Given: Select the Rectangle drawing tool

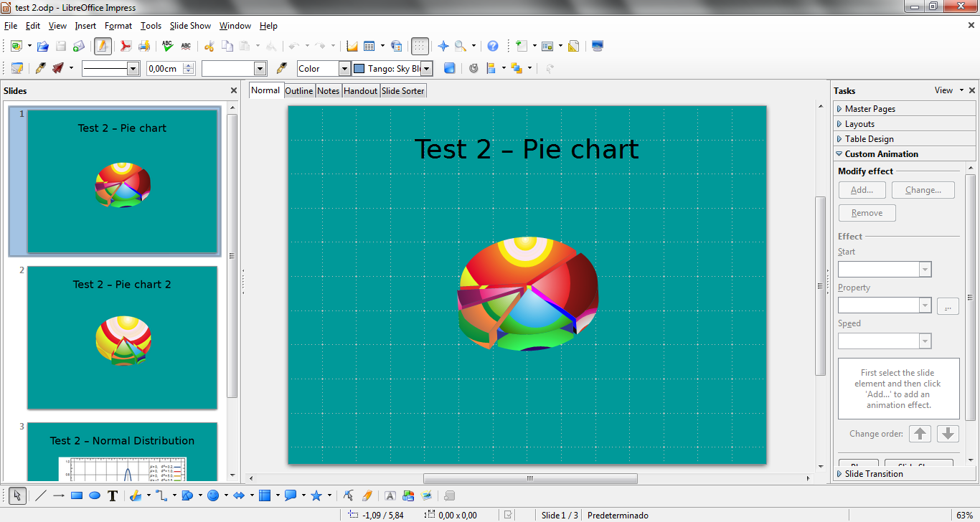Looking at the screenshot, I should [77, 495].
